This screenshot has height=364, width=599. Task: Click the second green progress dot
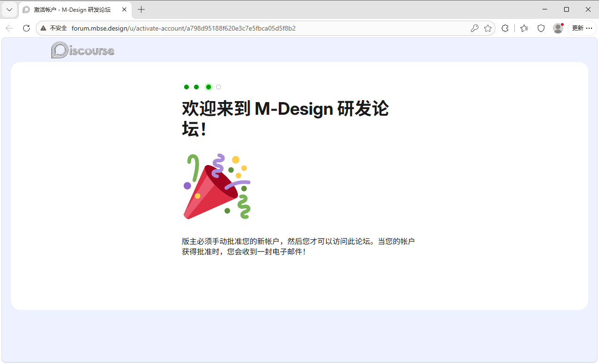196,87
